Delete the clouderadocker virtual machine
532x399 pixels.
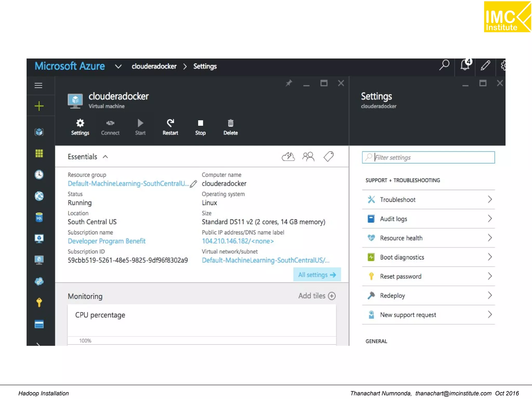click(230, 127)
